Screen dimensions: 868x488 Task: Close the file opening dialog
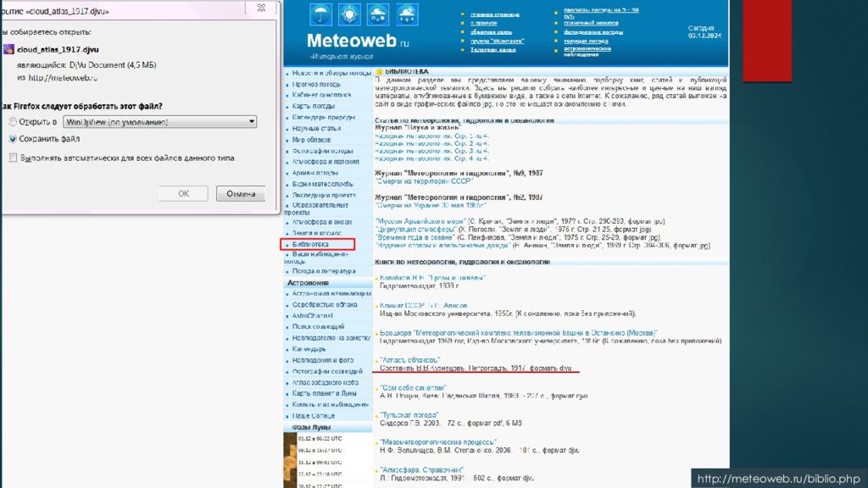tap(261, 8)
